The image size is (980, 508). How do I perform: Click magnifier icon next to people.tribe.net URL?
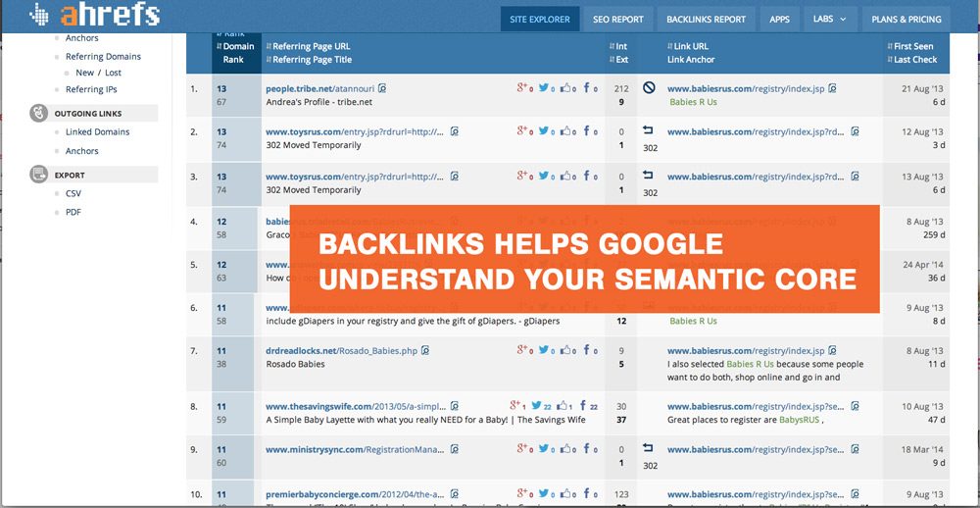click(x=382, y=89)
